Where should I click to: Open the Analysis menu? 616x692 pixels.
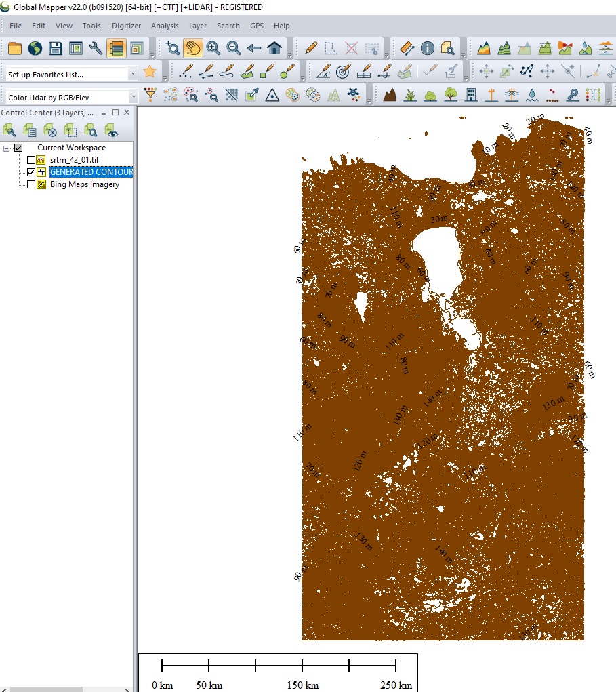tap(165, 26)
